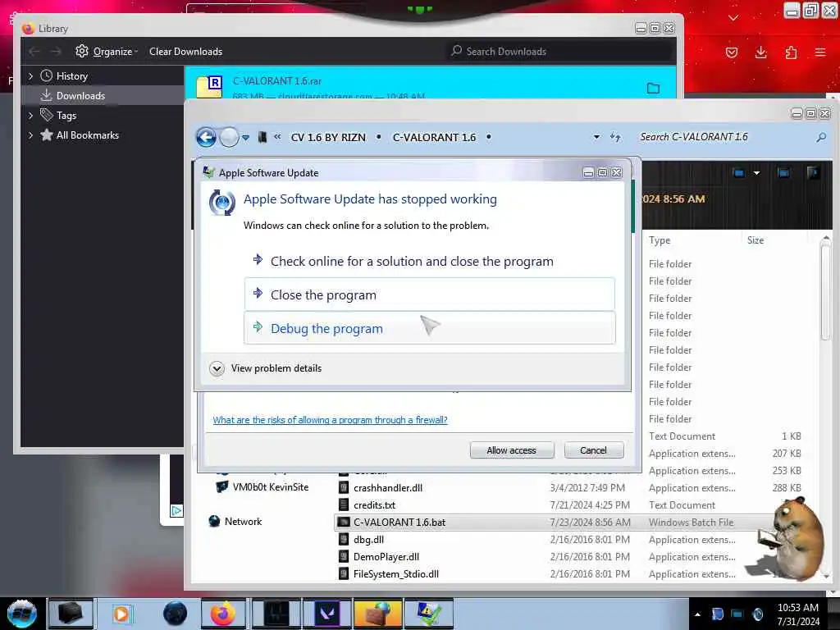The height and width of the screenshot is (630, 840).
Task: Expand the Tags tree item
Action: (x=30, y=115)
